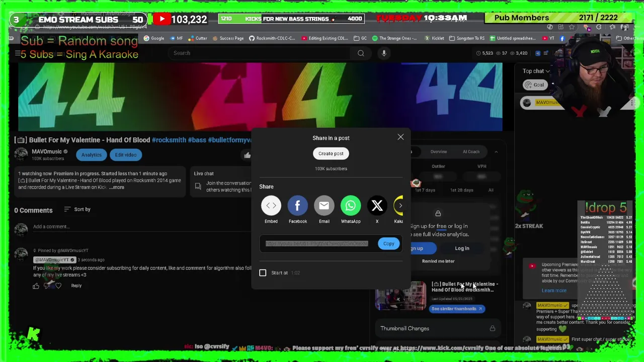Click Create post in Share dialog
The width and height of the screenshot is (644, 362).
[331, 153]
